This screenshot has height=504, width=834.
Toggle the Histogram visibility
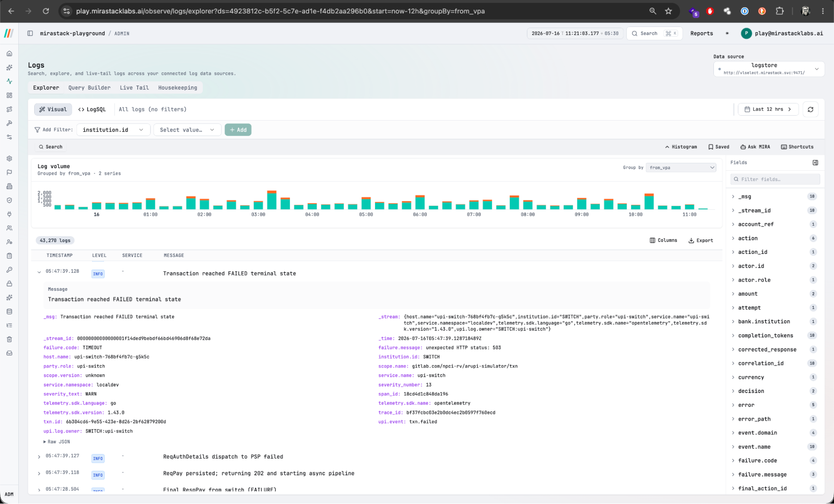pyautogui.click(x=681, y=147)
